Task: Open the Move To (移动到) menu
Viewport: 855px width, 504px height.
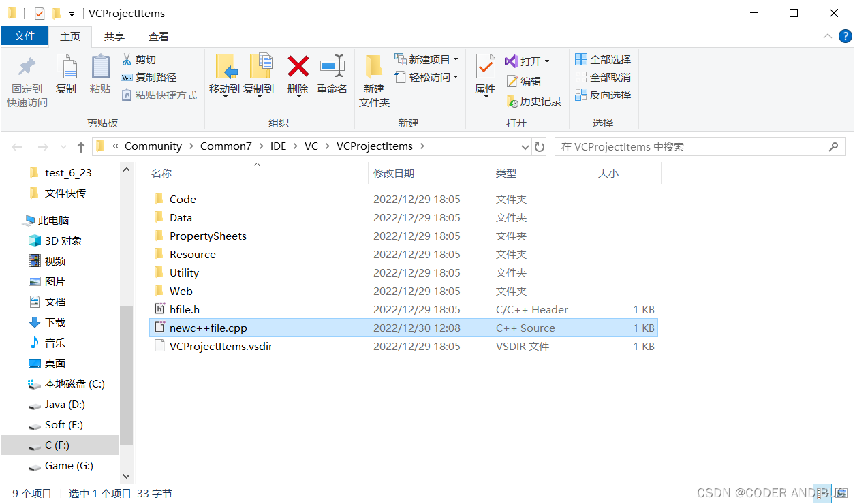Action: 224,75
